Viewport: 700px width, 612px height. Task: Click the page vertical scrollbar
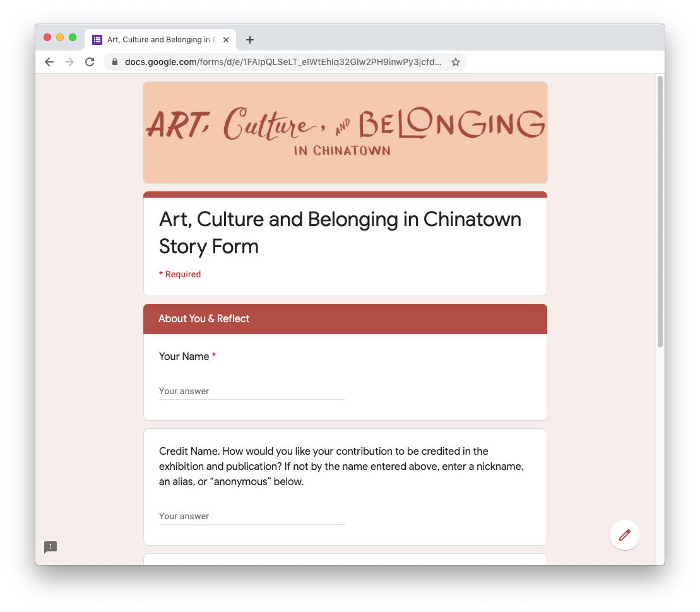tap(660, 212)
